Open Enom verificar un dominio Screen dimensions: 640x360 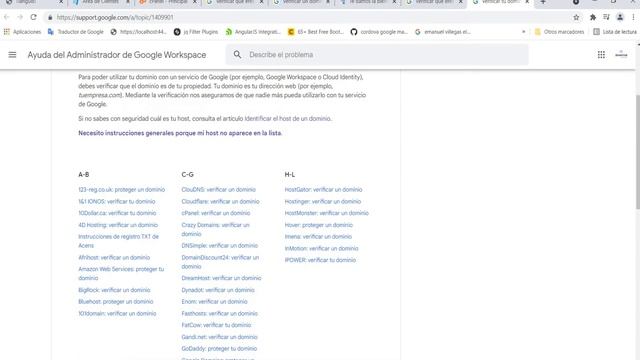tap(214, 302)
